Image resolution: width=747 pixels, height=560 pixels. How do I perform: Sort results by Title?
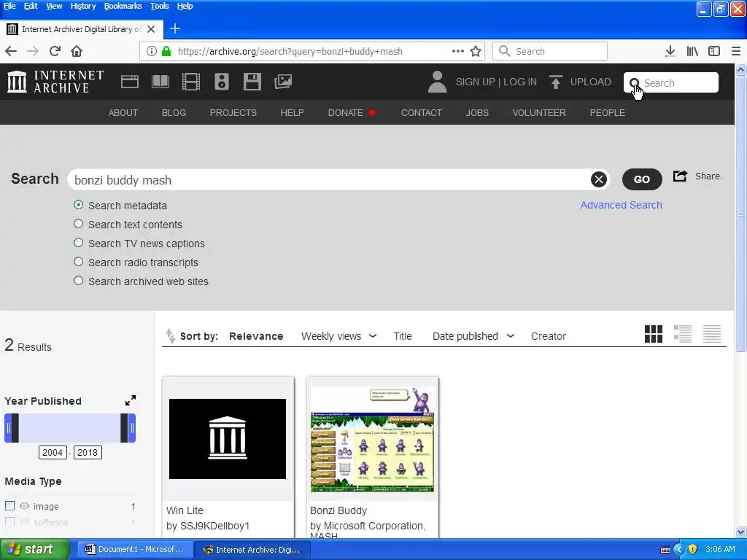402,336
